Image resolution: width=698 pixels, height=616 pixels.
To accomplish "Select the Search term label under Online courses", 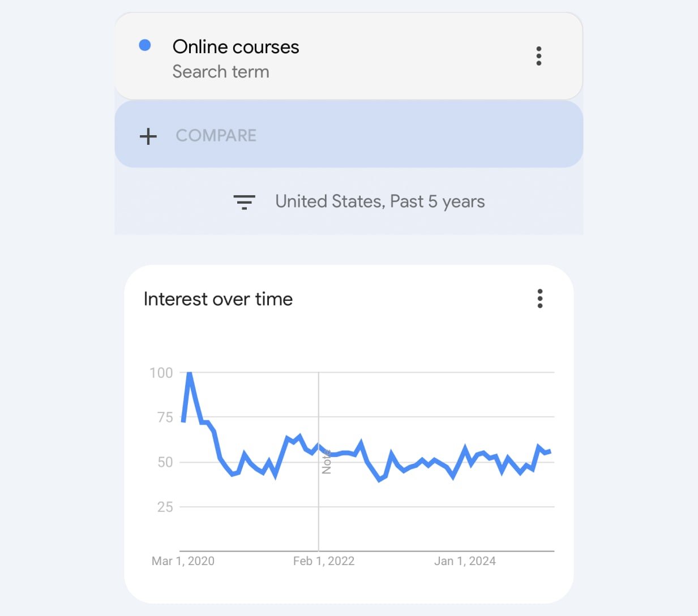I will point(221,71).
